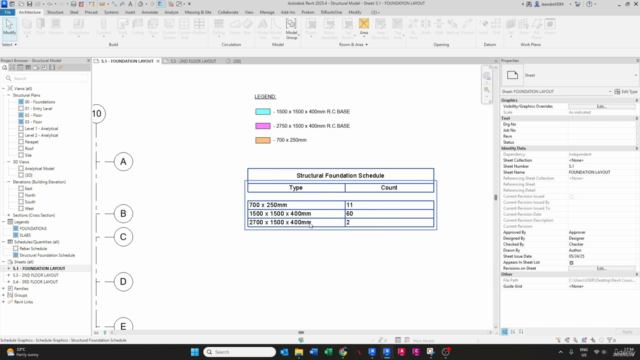Select the Railing tool
The height and width of the screenshot is (360, 640).
pyautogui.click(x=219, y=27)
